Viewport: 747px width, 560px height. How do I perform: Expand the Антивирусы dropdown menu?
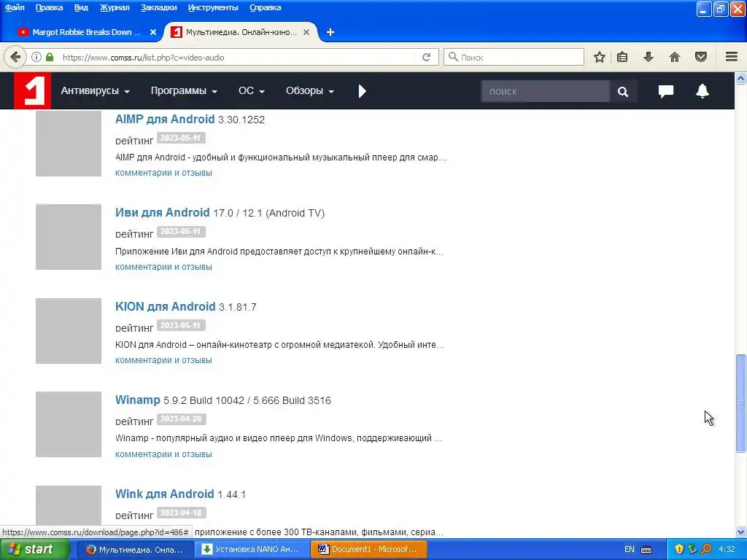[95, 90]
